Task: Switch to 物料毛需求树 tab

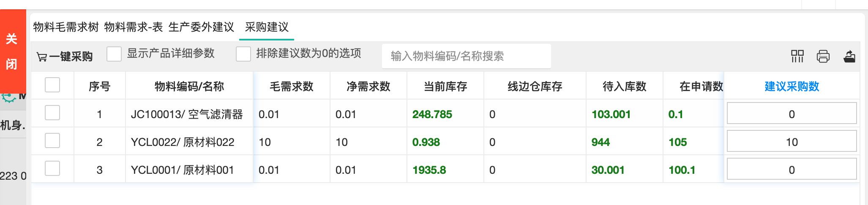Action: [x=66, y=27]
